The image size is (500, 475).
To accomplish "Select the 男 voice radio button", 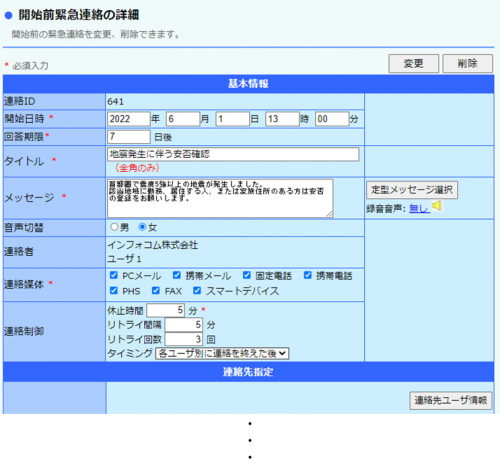I will click(114, 227).
